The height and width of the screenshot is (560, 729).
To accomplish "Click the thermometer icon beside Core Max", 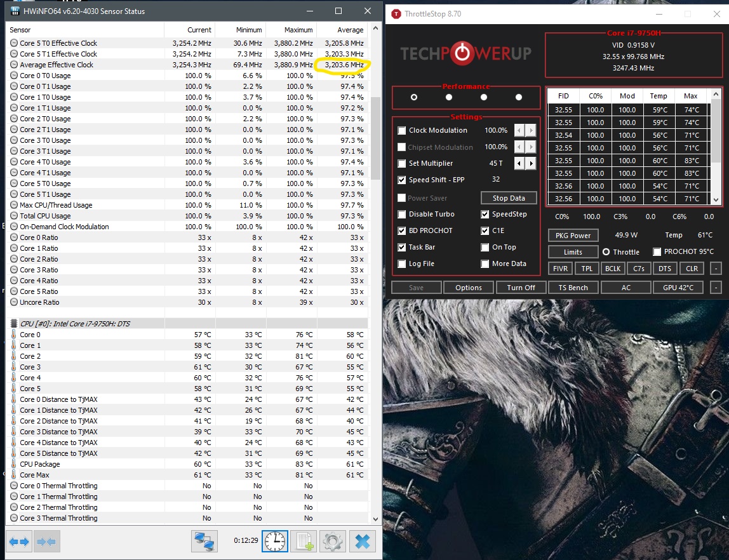I will point(14,474).
